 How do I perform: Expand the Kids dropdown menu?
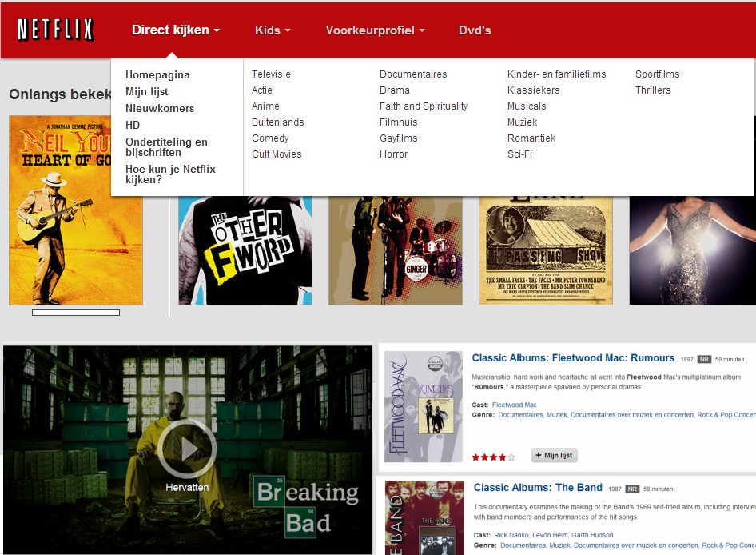pos(273,30)
